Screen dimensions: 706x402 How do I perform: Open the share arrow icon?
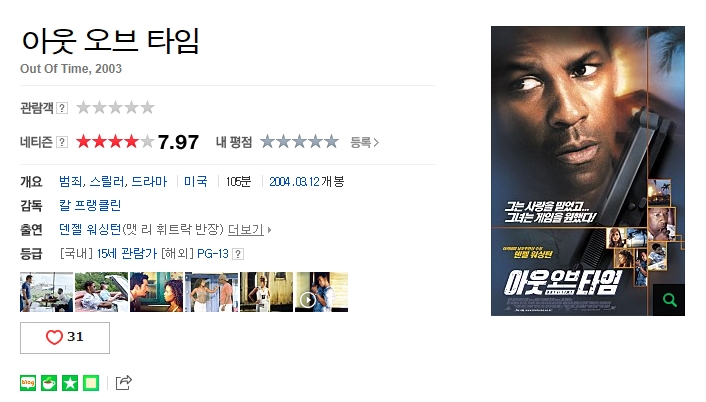pyautogui.click(x=124, y=383)
